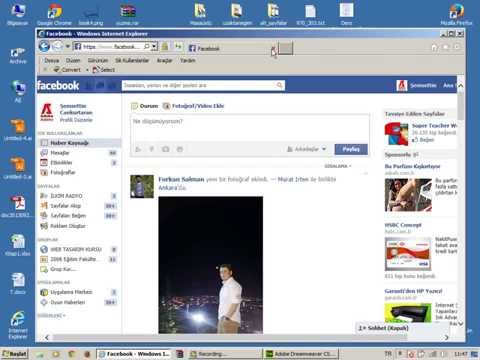The height and width of the screenshot is (360, 480).
Task: Click the camera icon in the composer
Action: 166,149
